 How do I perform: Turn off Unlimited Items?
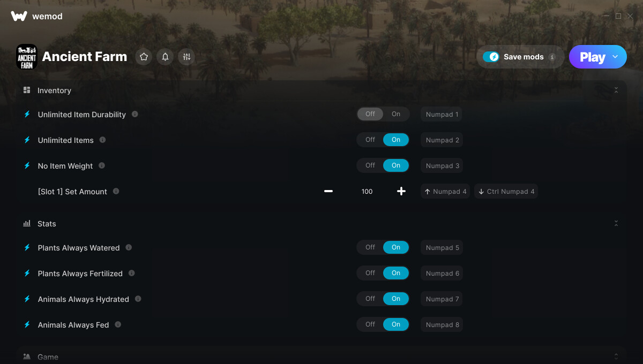(370, 140)
